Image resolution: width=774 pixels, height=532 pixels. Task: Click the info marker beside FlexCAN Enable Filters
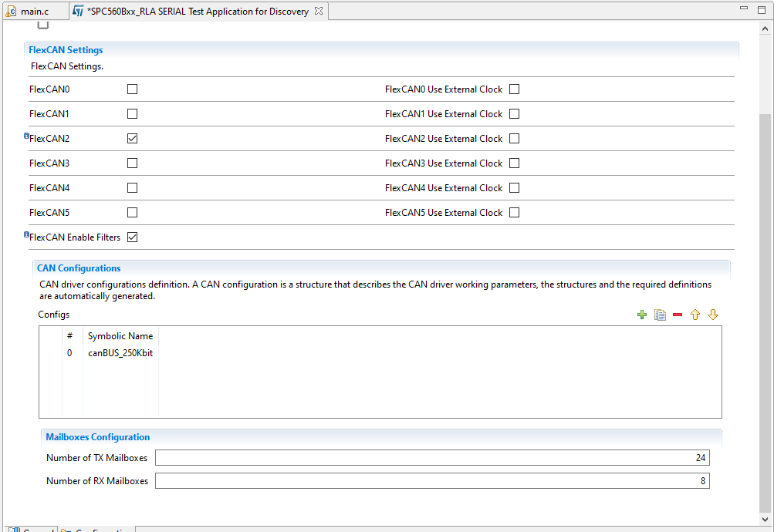[26, 234]
